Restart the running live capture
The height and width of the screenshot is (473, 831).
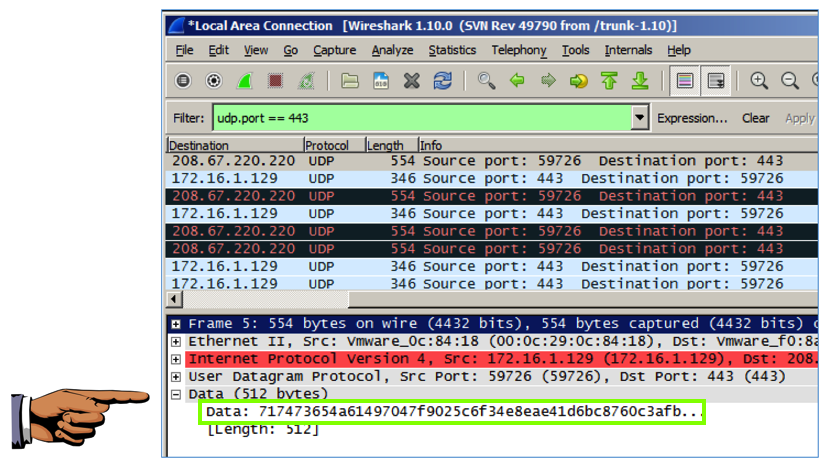[x=306, y=81]
